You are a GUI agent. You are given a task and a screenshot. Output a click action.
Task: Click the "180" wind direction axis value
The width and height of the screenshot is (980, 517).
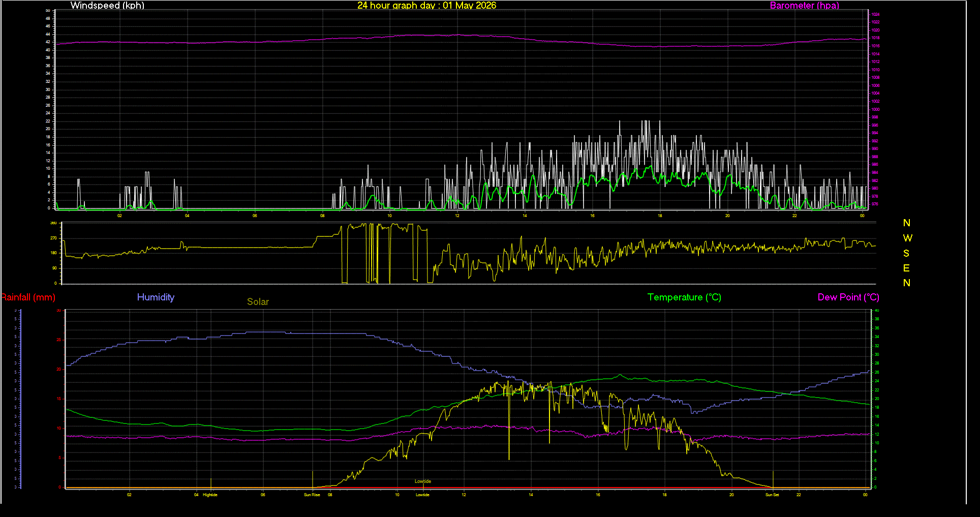pyautogui.click(x=53, y=253)
